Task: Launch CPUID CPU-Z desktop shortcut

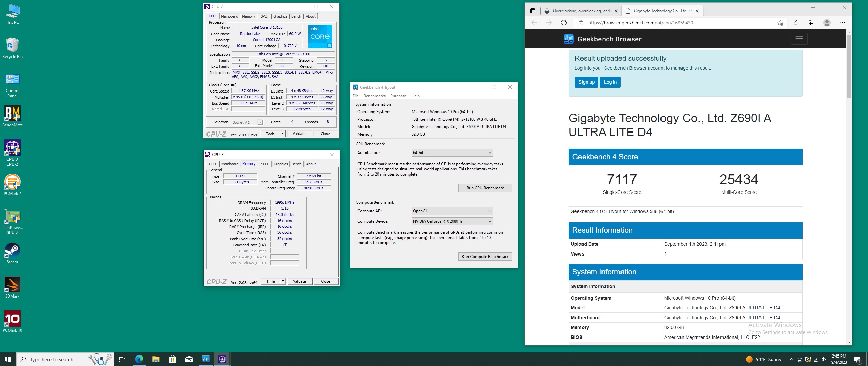Action: click(13, 153)
